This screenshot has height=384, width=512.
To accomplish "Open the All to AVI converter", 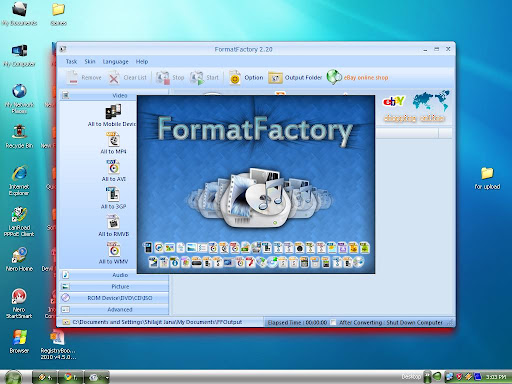I will [113, 167].
